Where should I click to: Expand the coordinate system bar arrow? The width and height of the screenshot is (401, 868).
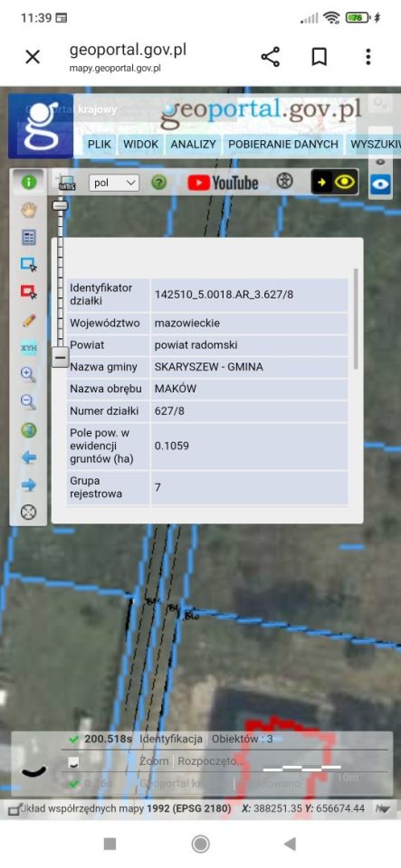383,808
